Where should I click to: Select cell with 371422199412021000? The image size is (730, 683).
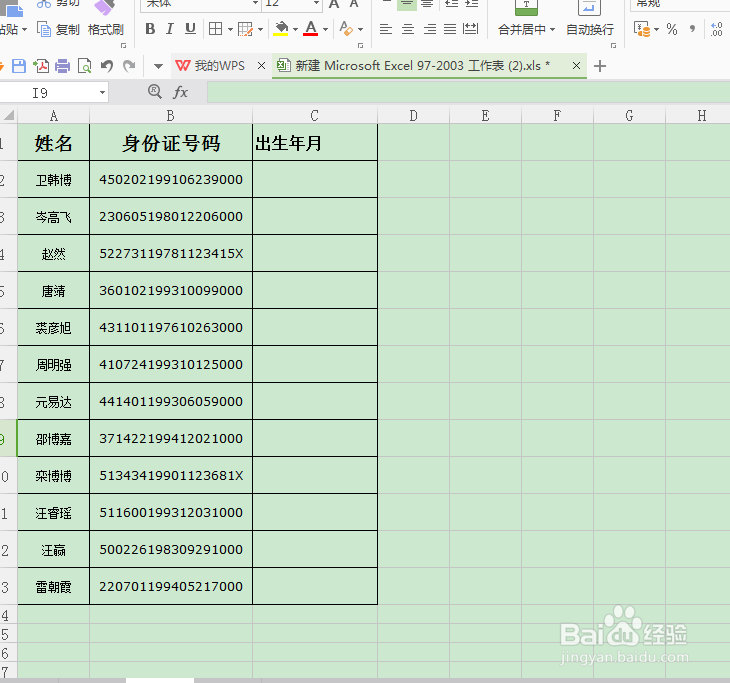(x=171, y=439)
